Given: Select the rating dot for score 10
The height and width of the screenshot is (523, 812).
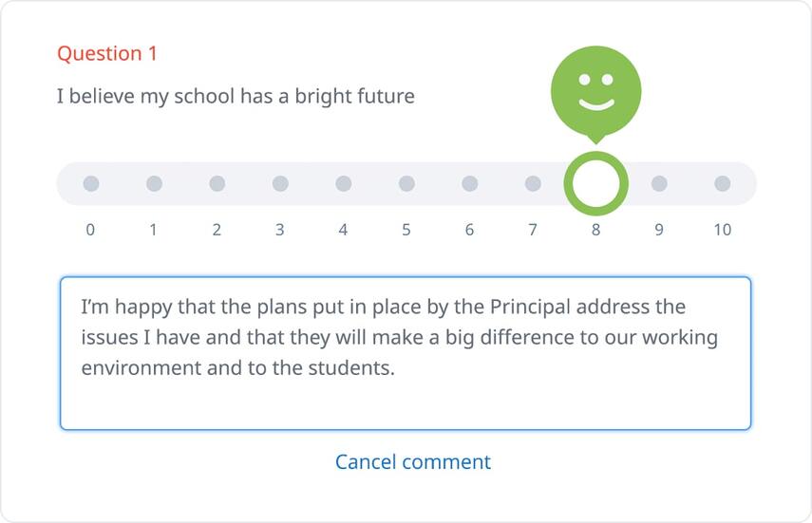Looking at the screenshot, I should [x=723, y=184].
